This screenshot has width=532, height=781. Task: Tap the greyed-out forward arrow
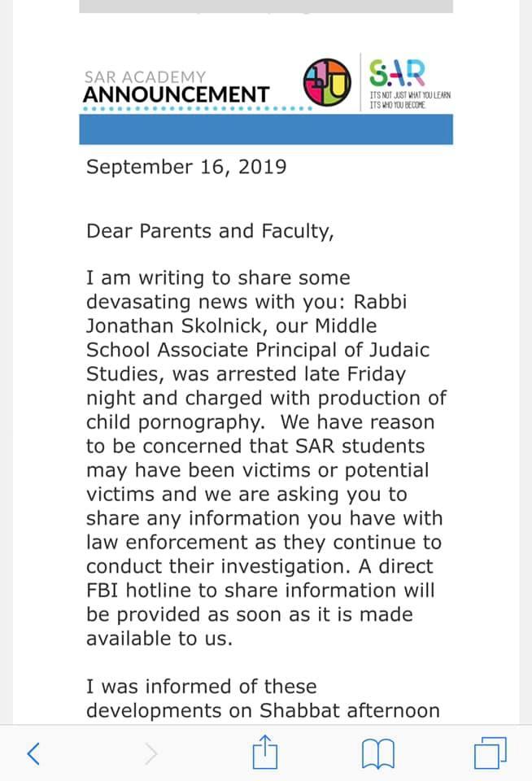click(150, 754)
